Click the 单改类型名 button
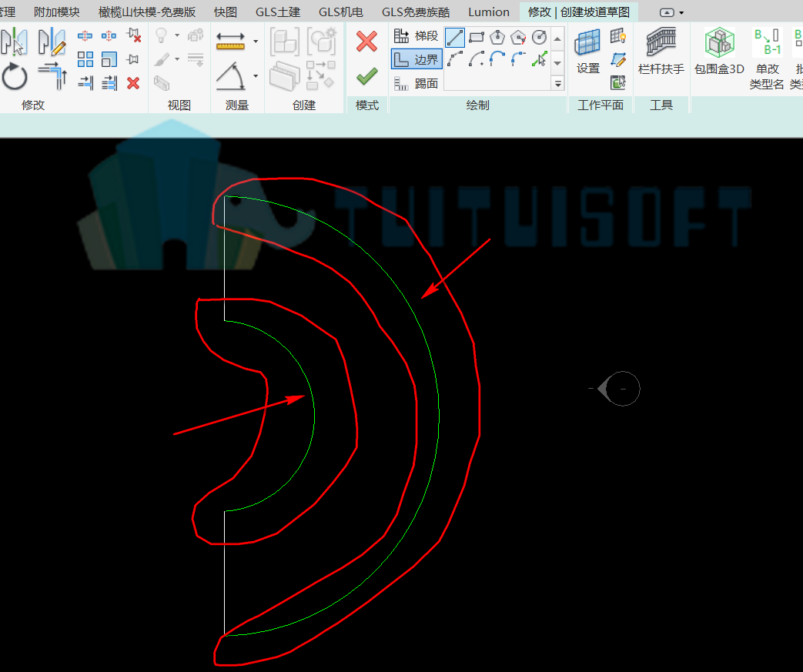 pyautogui.click(x=767, y=59)
